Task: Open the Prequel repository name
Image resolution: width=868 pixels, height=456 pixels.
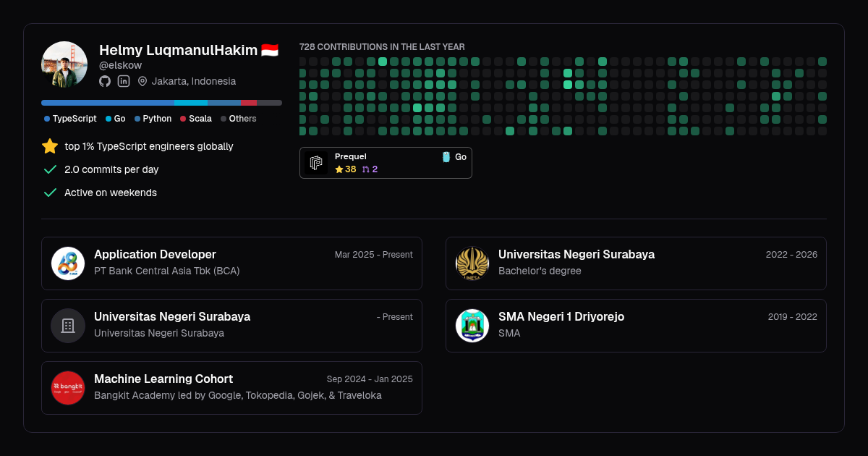Action: (x=351, y=156)
